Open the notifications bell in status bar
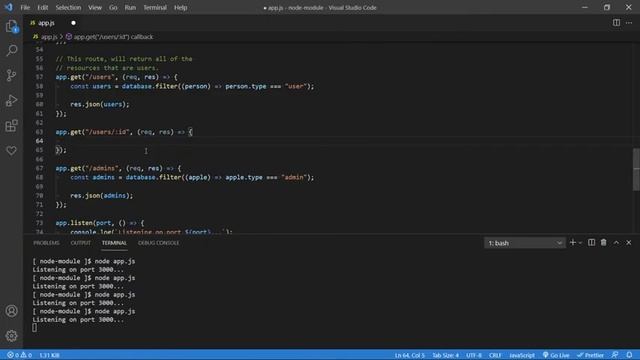Viewport: 640px width, 360px height. coord(629,355)
